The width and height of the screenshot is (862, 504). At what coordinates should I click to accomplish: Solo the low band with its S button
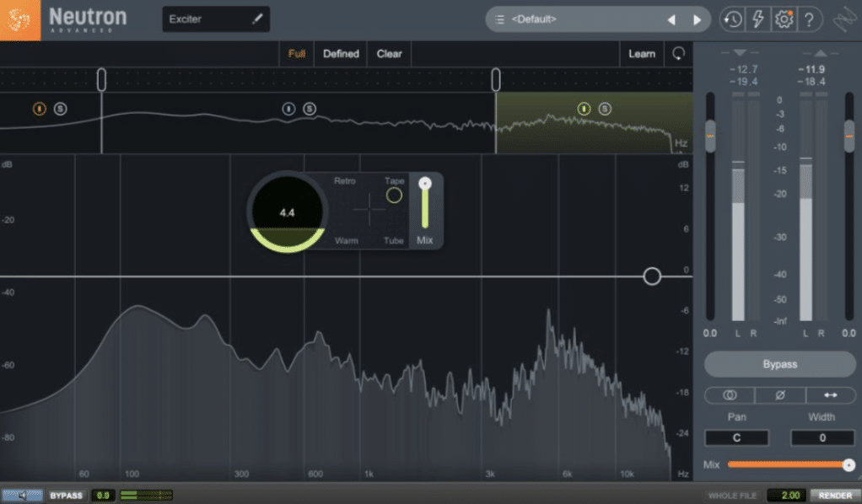click(x=61, y=109)
